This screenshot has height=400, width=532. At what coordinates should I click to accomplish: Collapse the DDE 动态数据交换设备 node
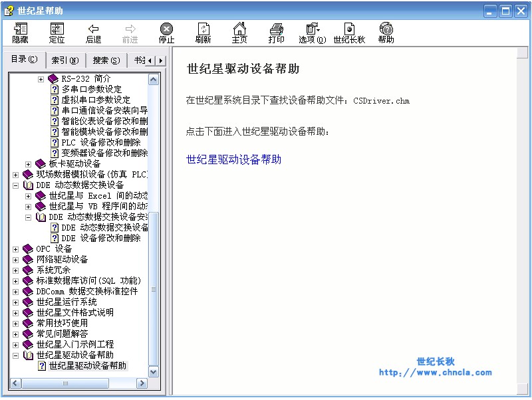point(15,185)
